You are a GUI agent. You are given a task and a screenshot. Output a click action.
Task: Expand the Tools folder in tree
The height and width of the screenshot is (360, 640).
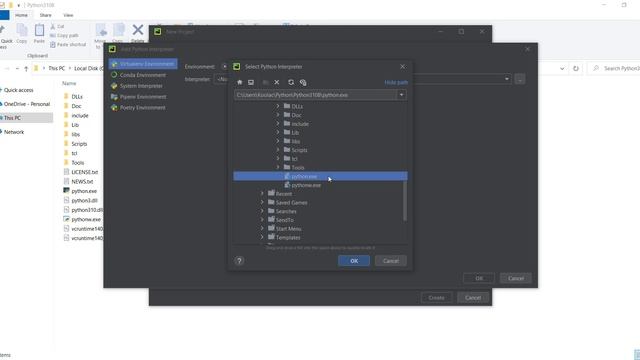coord(278,167)
